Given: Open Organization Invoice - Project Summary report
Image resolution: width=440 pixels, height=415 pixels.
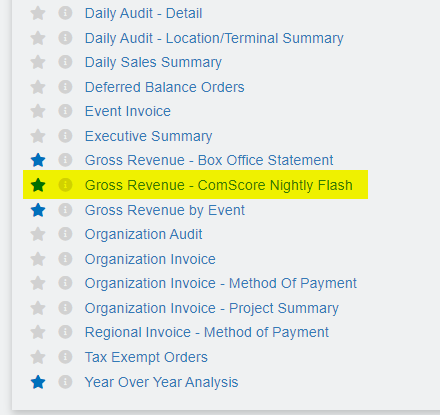Looking at the screenshot, I should pyautogui.click(x=212, y=308).
